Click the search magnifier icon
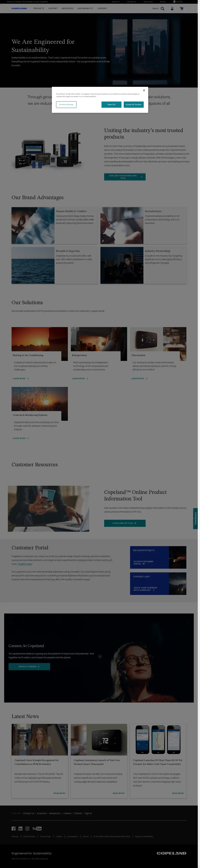The width and height of the screenshot is (200, 868). click(162, 8)
